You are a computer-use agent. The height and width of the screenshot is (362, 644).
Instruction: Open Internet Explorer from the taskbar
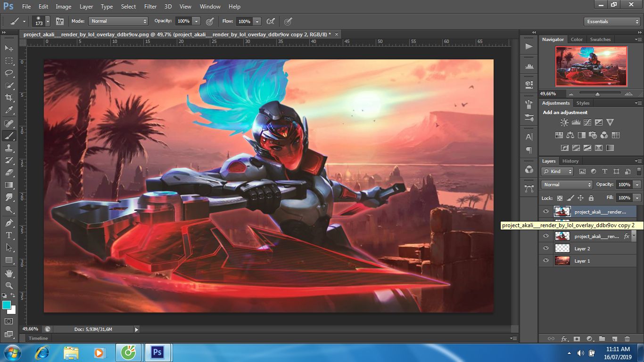pyautogui.click(x=42, y=352)
